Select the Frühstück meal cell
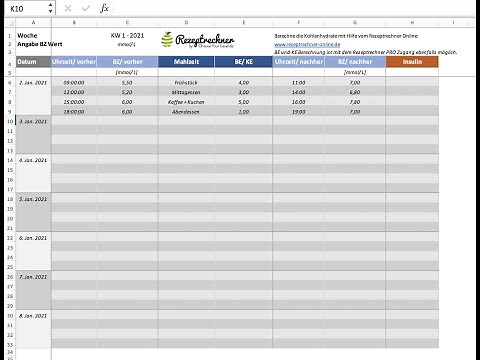This screenshot has height=360, width=480. (186, 82)
